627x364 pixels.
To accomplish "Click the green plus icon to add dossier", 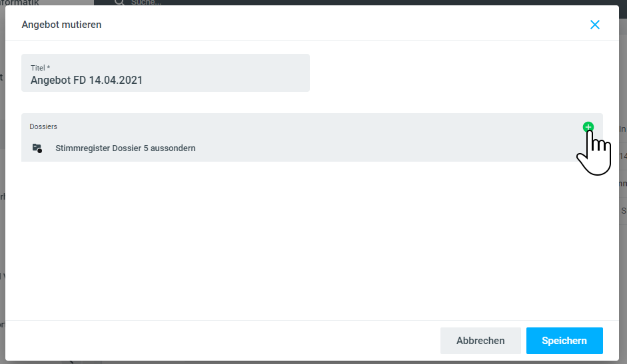I will tap(588, 126).
